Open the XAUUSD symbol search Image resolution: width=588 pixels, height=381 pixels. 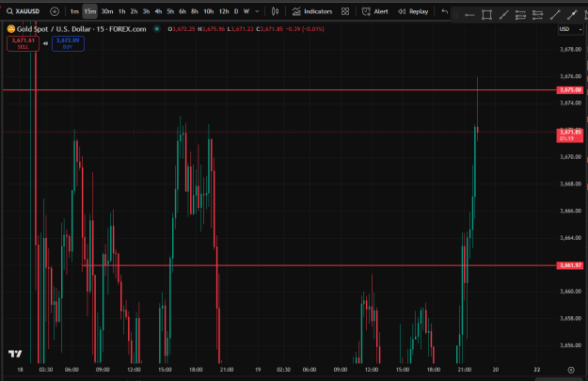pos(24,11)
